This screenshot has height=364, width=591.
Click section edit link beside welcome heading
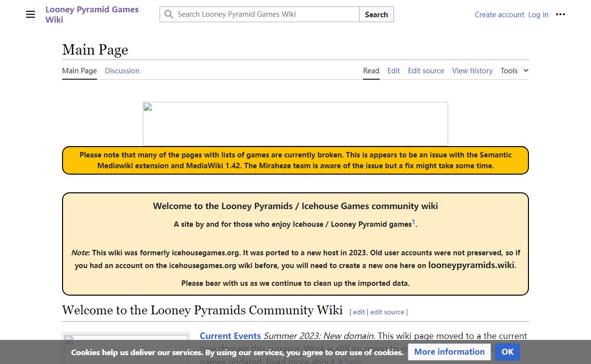point(359,312)
